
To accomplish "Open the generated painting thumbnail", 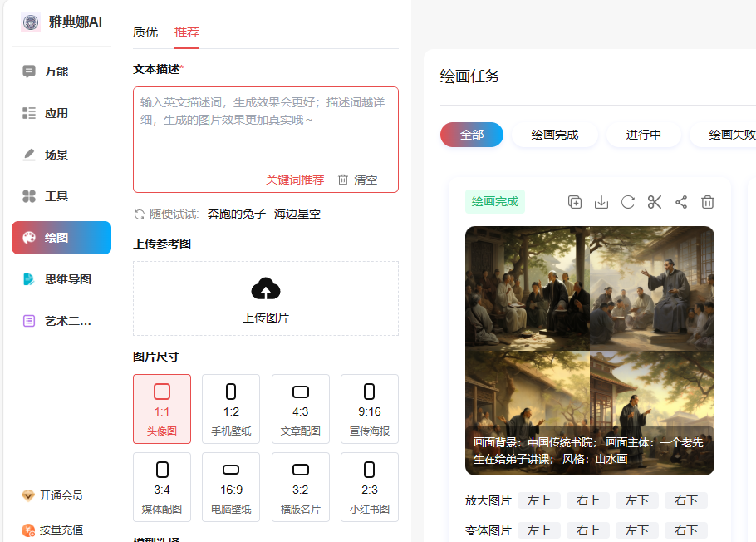I will (x=590, y=351).
